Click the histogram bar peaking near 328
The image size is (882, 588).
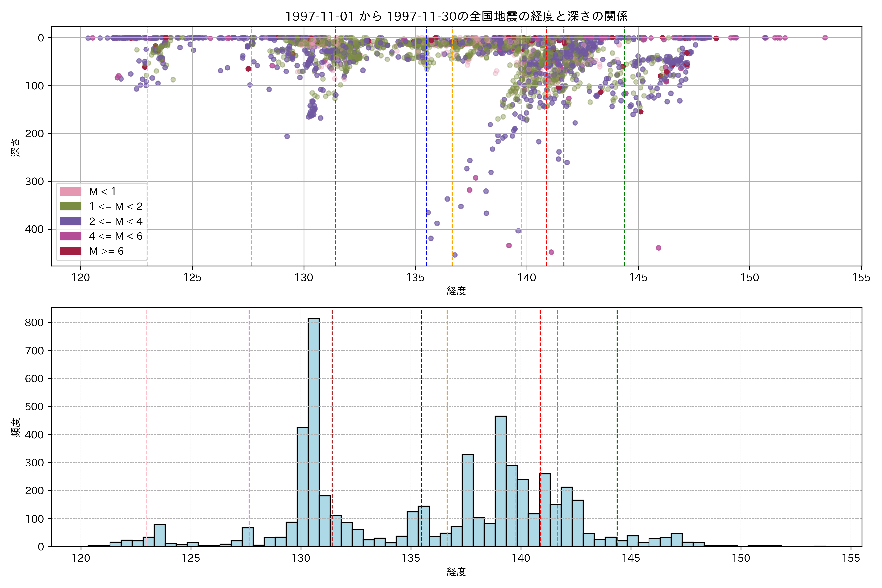coord(467,500)
